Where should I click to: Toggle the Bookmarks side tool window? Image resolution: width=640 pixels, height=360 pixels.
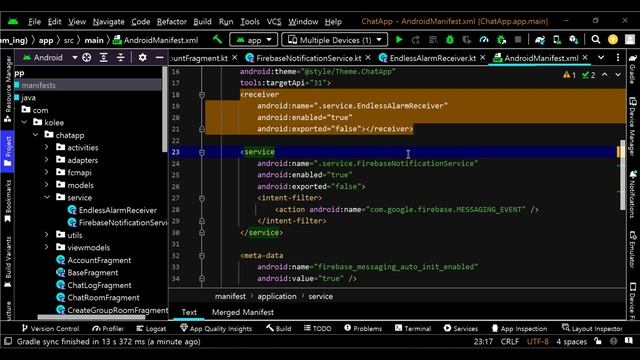tap(7, 201)
